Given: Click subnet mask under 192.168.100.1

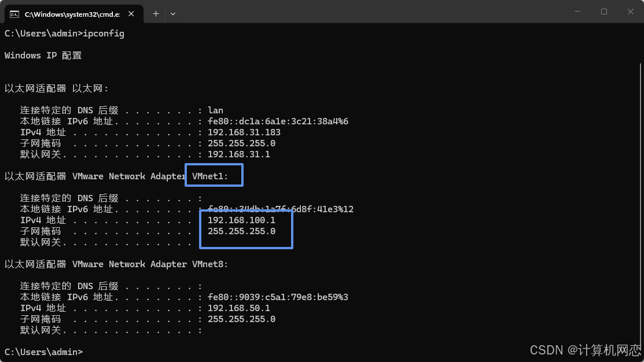Looking at the screenshot, I should pos(241,231).
